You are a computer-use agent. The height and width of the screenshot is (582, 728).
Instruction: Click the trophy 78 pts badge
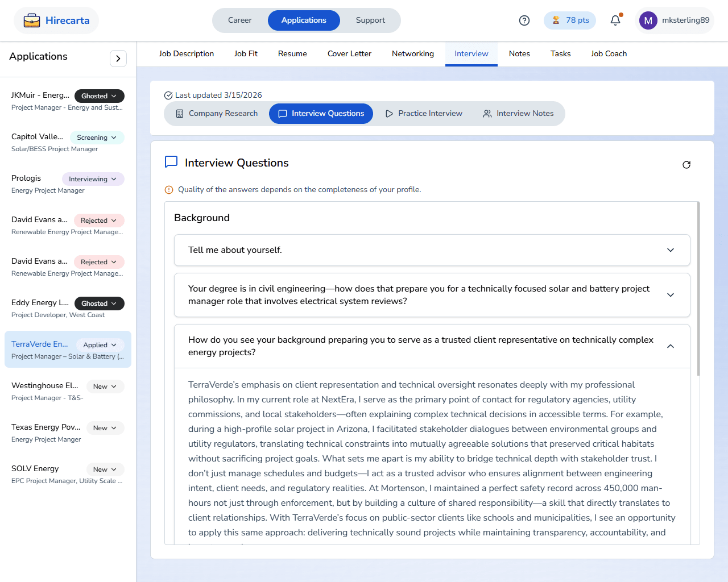point(570,20)
